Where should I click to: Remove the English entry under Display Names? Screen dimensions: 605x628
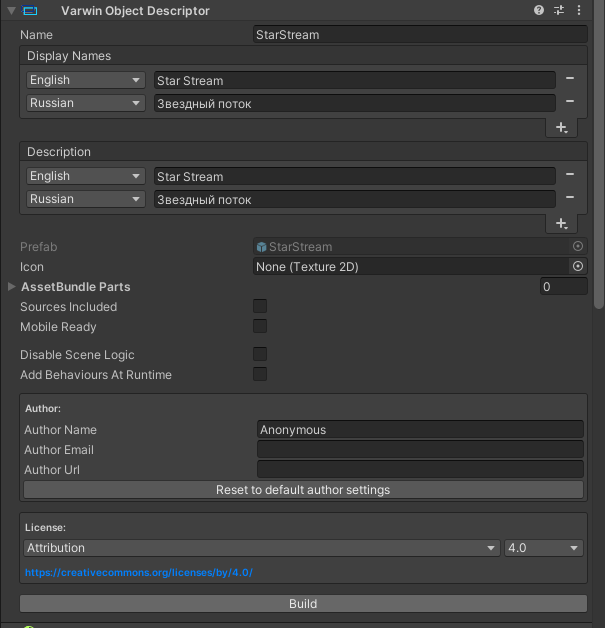569,79
